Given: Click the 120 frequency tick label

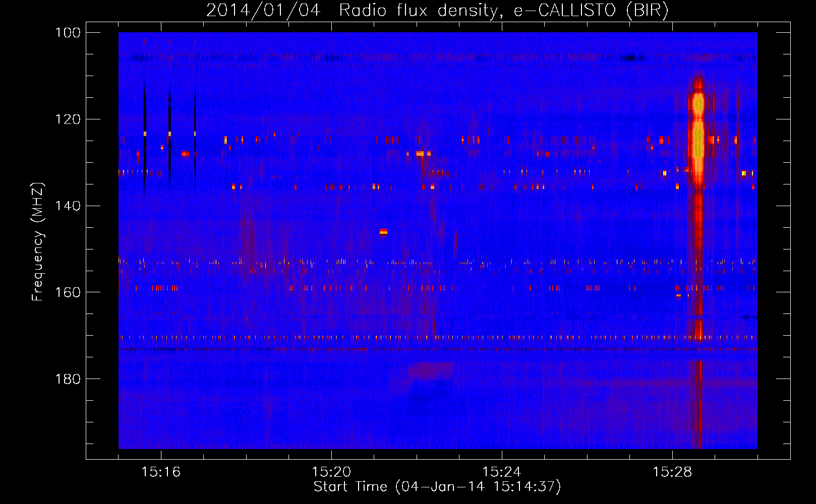Looking at the screenshot, I should [x=68, y=119].
